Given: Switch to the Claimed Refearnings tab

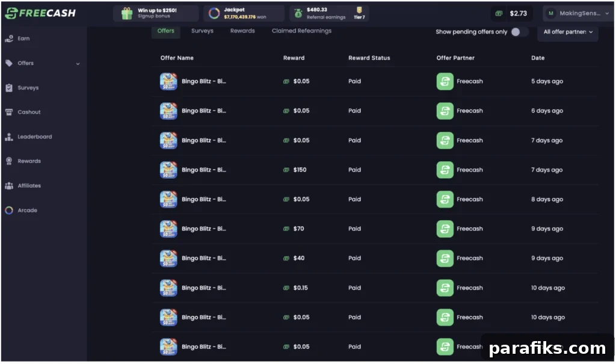Looking at the screenshot, I should pos(302,31).
